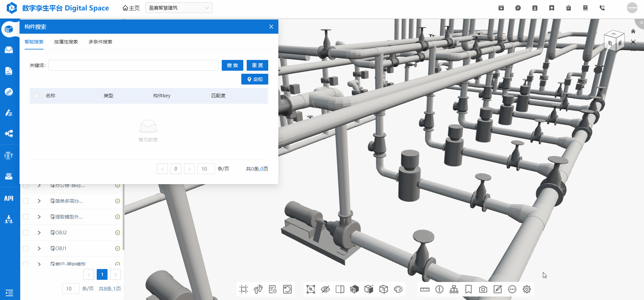This screenshot has width=644, height=300.
Task: Check the OBJ2 model checkbox
Action: pos(26,233)
